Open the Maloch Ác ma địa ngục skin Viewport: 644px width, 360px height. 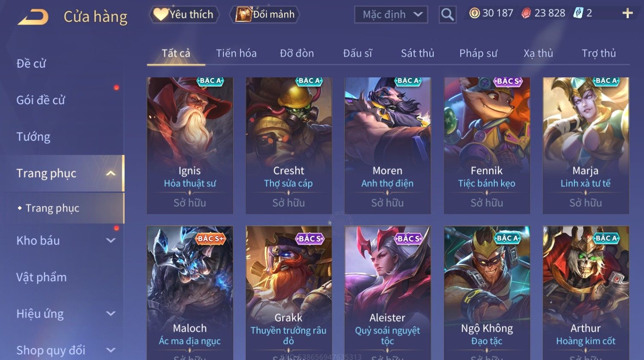pyautogui.click(x=190, y=293)
